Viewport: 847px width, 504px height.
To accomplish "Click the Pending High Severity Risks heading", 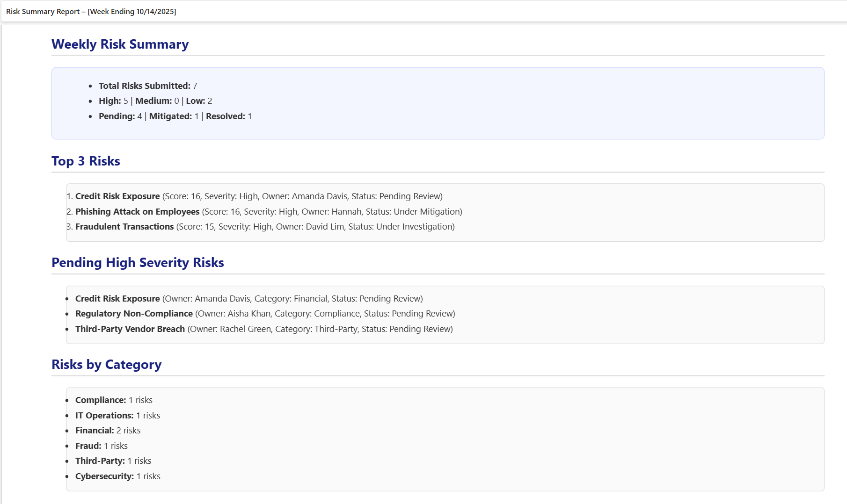I will [138, 263].
